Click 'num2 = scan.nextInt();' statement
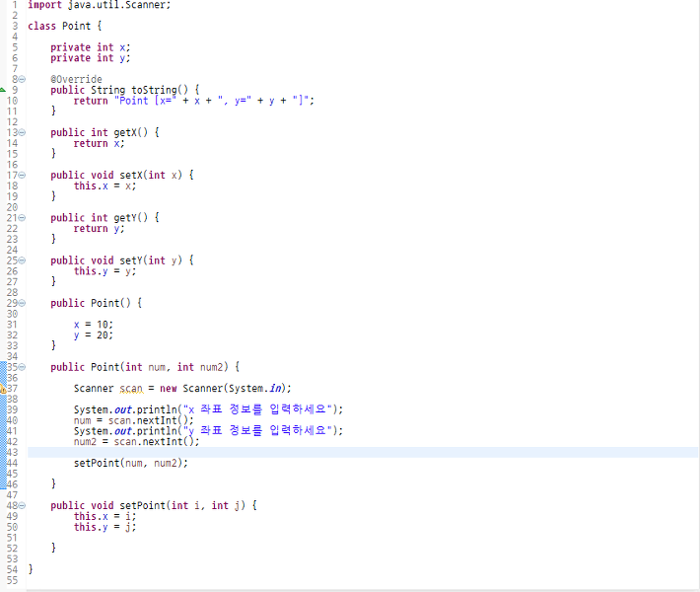This screenshot has height=592, width=700. pos(137,441)
